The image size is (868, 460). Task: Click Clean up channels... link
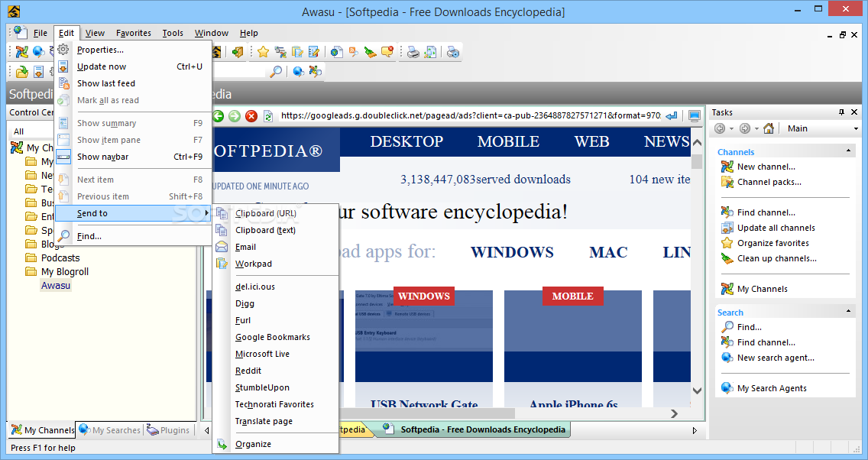[776, 258]
